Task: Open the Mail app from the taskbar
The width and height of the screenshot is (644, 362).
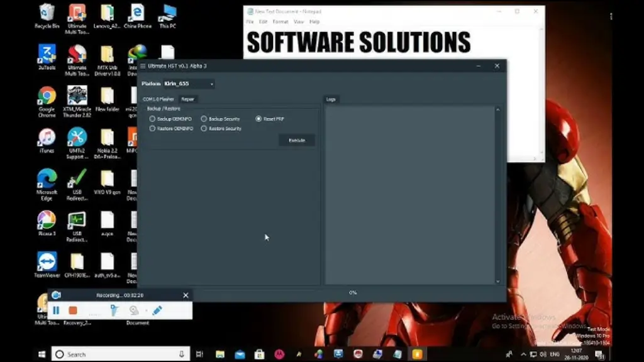Action: (240, 354)
